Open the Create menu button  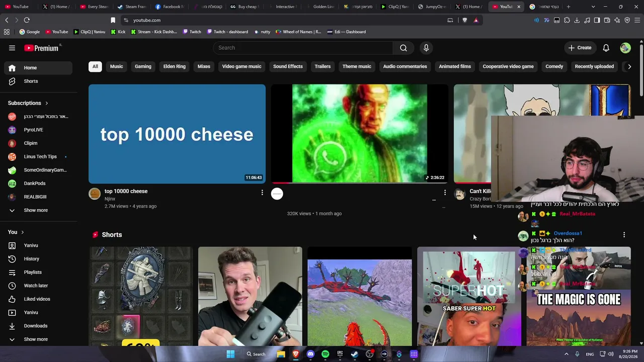coord(580,48)
